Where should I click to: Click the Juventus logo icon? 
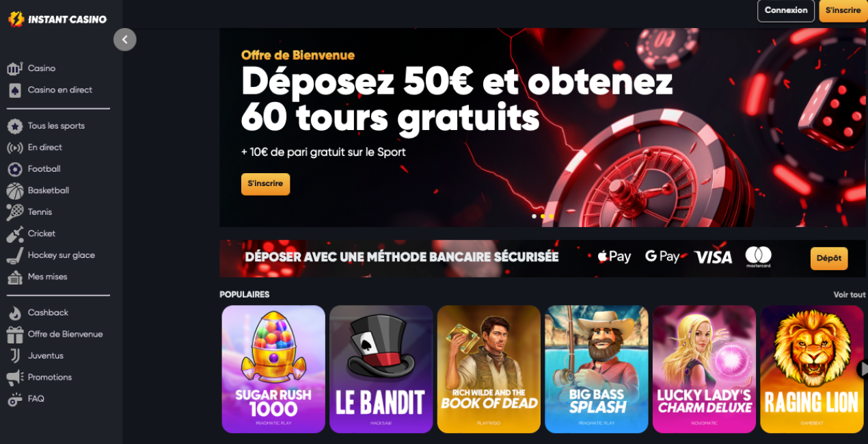tap(15, 356)
